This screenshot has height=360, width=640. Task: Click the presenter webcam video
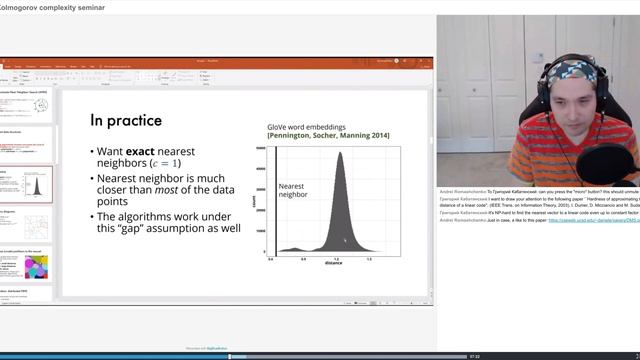coord(538,101)
